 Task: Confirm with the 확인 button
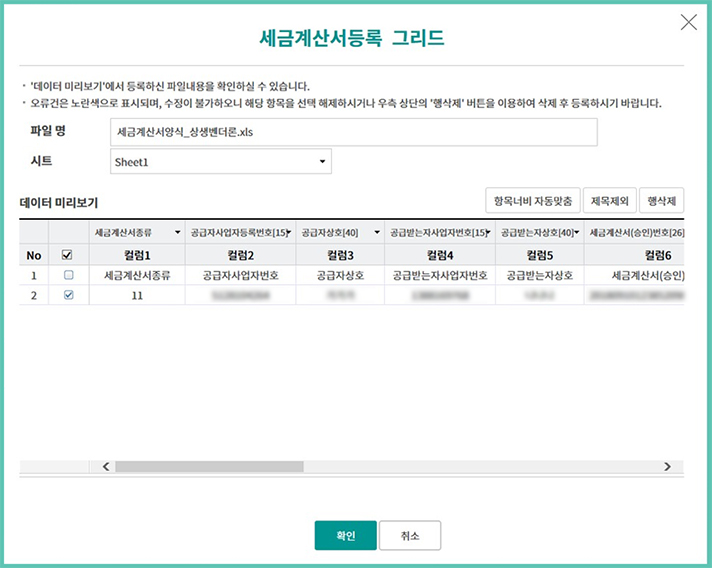(345, 535)
